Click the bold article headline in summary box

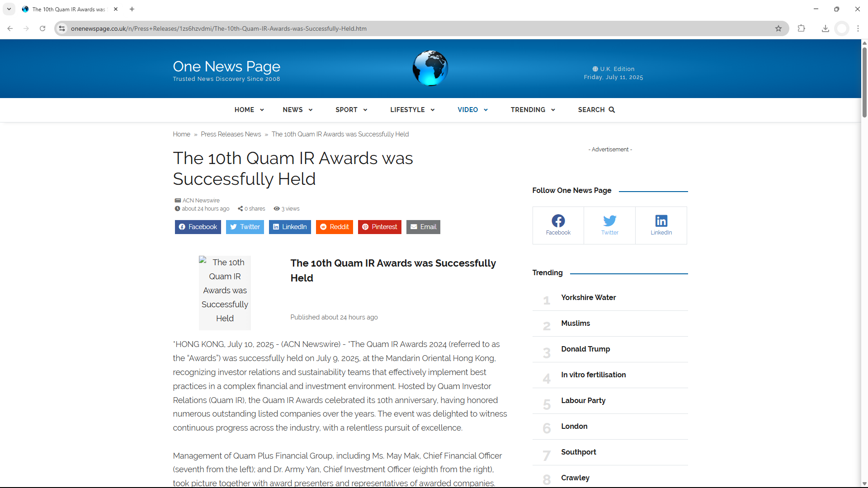click(393, 270)
